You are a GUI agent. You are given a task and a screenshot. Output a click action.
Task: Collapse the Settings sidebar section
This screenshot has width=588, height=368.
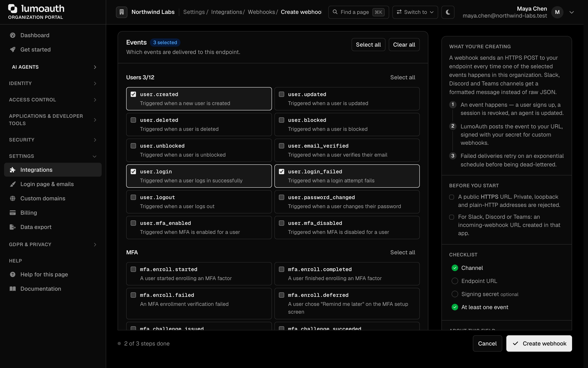(x=53, y=156)
